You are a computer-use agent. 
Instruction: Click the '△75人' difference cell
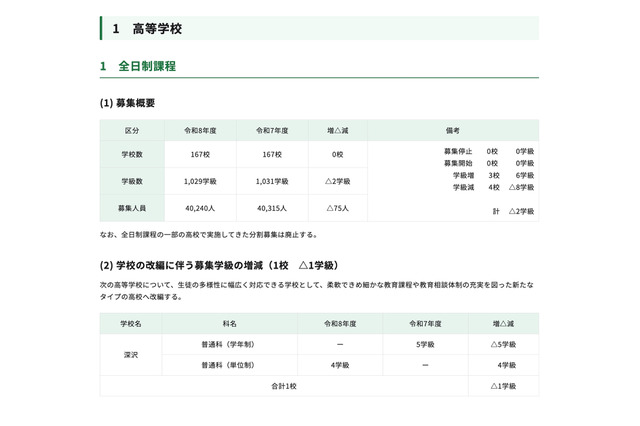pos(337,208)
